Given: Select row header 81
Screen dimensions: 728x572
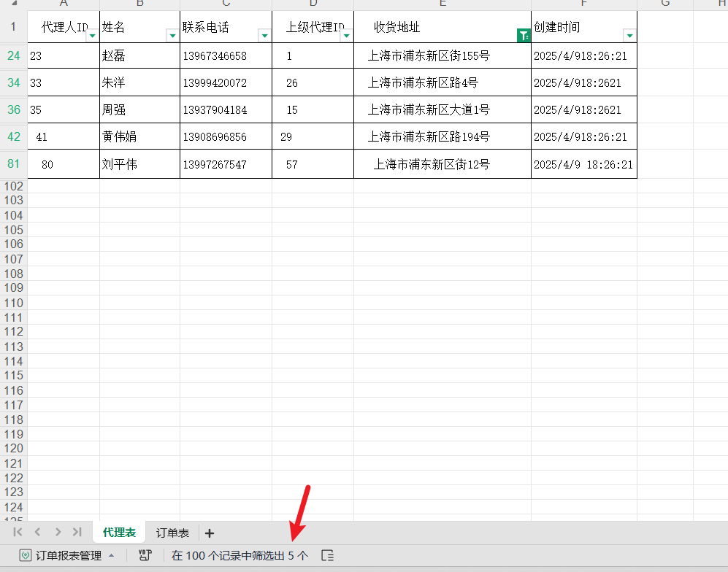Looking at the screenshot, I should pyautogui.click(x=14, y=163).
